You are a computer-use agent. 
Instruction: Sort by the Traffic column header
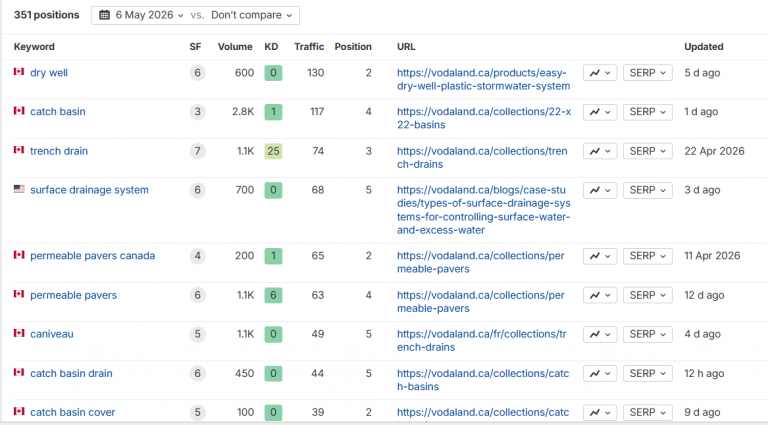pyautogui.click(x=309, y=47)
